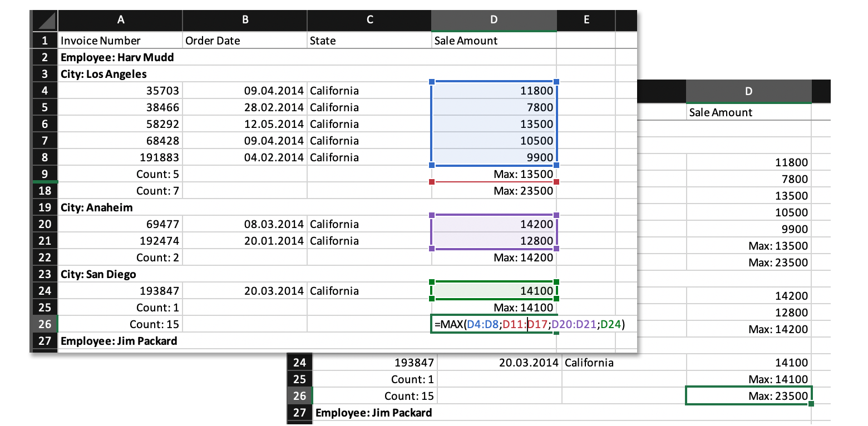Select invoice 193847 in front sheet
The width and height of the screenshot is (868, 426).
coord(120,291)
